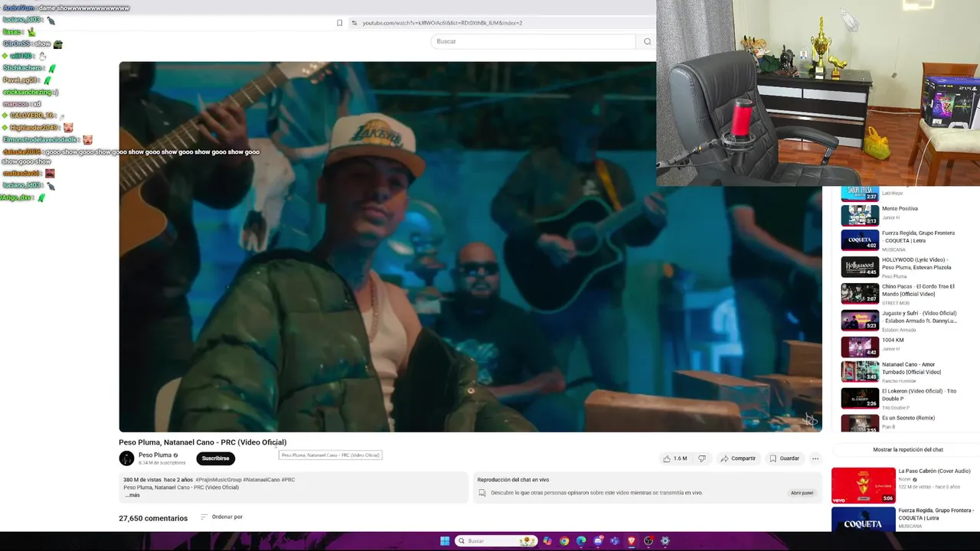The width and height of the screenshot is (980, 551).
Task: Switch to the Brave browser taskbar icon
Action: pos(632,541)
